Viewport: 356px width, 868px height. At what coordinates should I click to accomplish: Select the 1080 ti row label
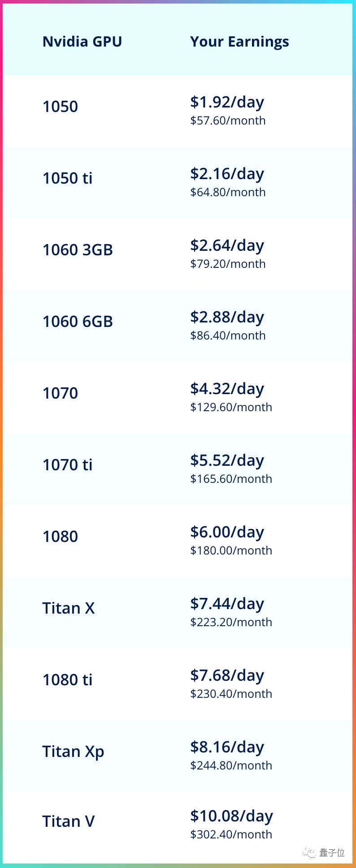67,680
